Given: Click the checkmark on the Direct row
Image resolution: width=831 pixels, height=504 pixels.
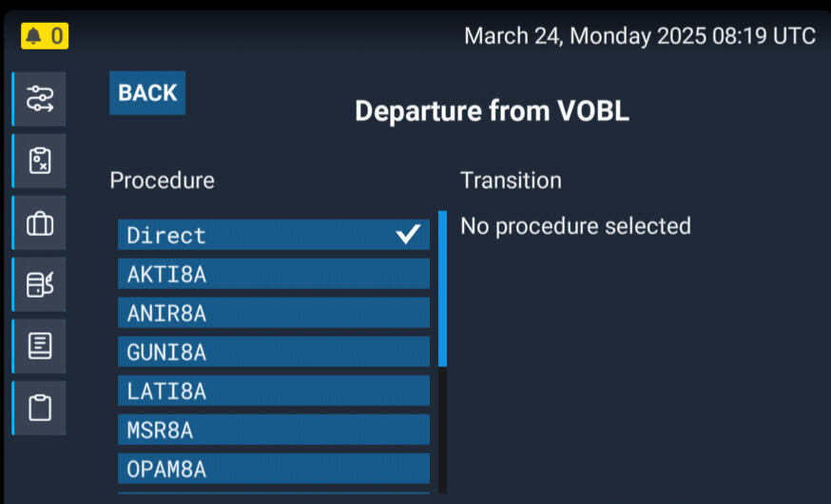Looking at the screenshot, I should pyautogui.click(x=408, y=234).
